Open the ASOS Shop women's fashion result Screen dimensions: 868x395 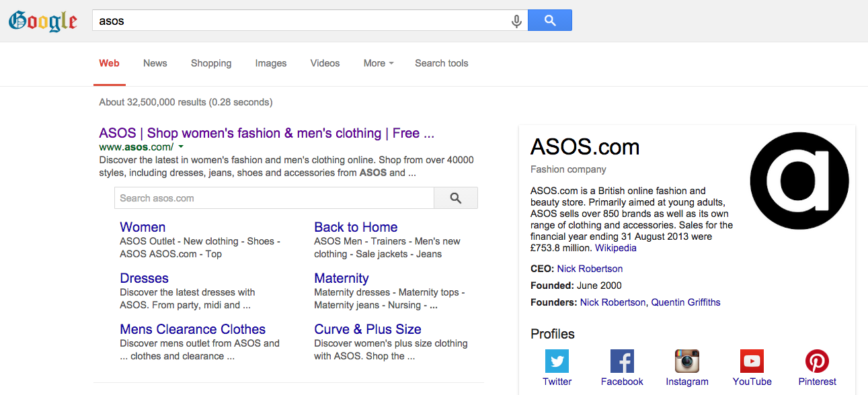pos(267,133)
